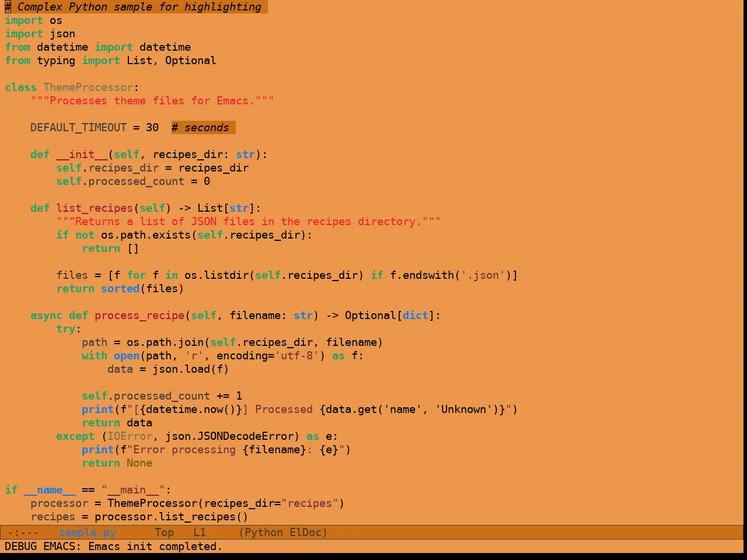The width and height of the screenshot is (747, 560).
Task: Click the process_recipe function name
Action: coord(139,316)
